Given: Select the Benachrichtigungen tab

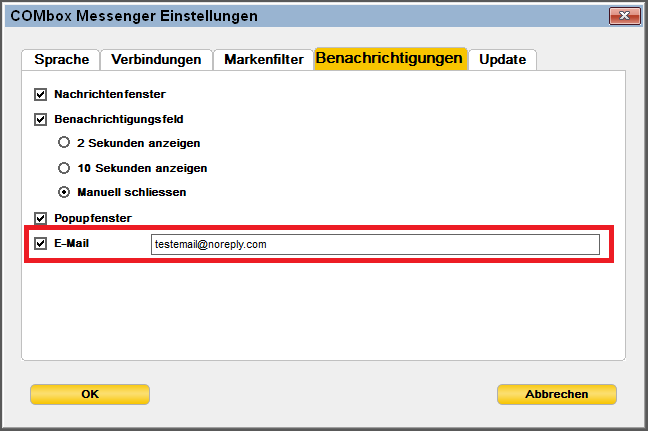Looking at the screenshot, I should tap(390, 58).
